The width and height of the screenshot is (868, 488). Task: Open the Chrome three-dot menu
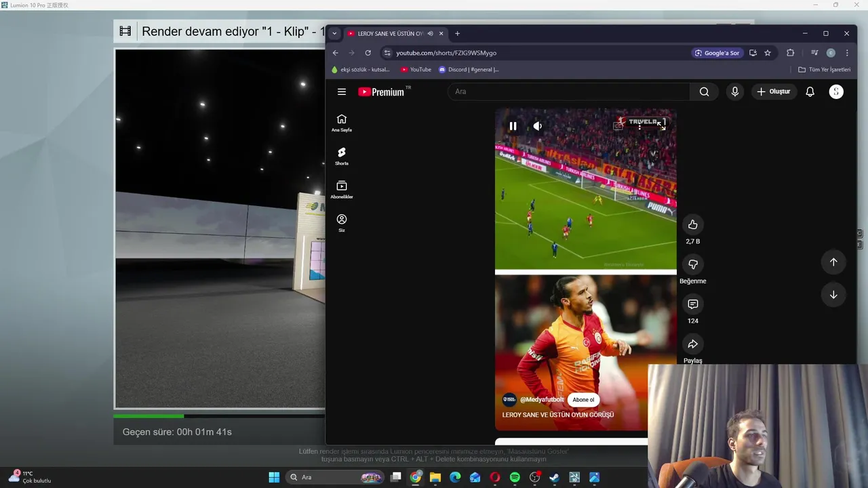[x=847, y=53]
